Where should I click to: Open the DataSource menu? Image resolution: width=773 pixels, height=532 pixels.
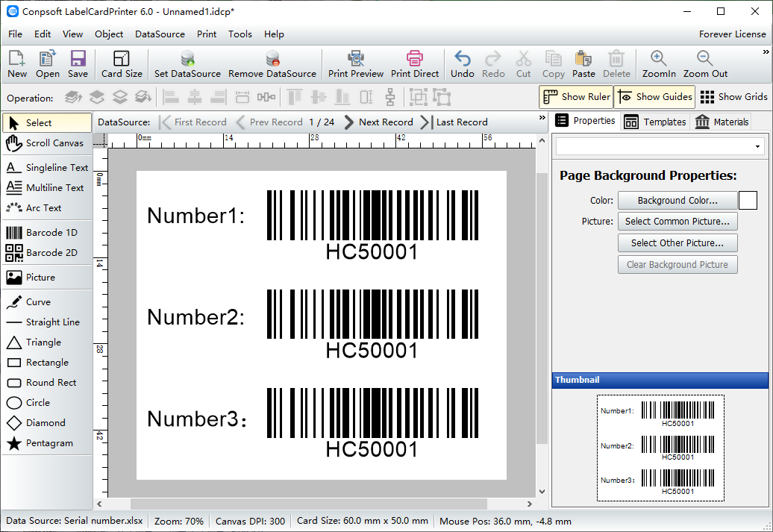coord(160,34)
